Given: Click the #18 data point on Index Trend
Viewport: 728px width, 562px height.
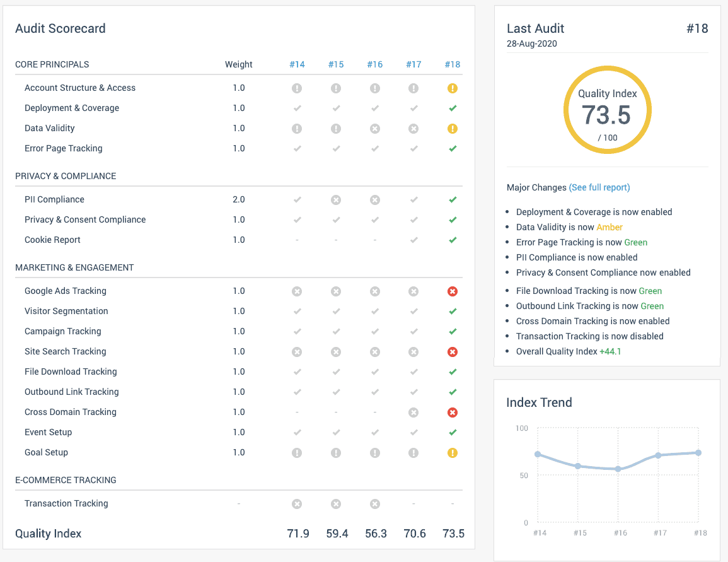Looking at the screenshot, I should pos(699,453).
